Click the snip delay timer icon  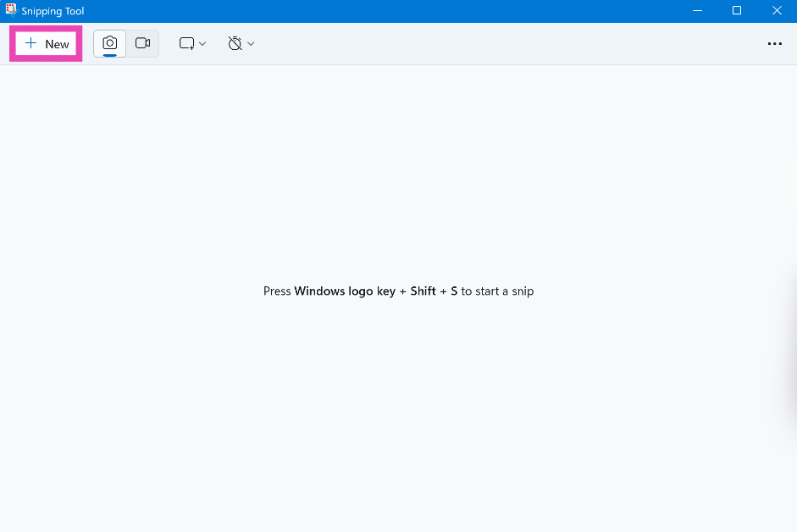pyautogui.click(x=235, y=43)
